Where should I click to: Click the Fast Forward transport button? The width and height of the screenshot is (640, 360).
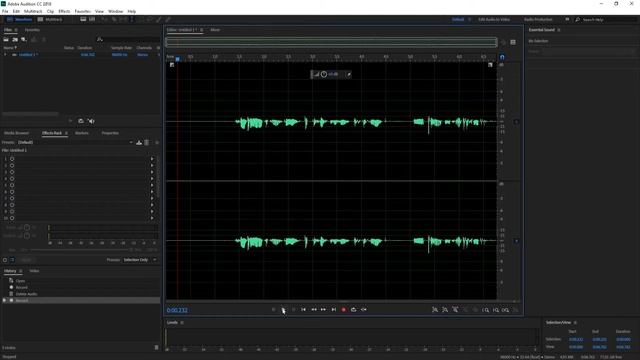point(324,310)
